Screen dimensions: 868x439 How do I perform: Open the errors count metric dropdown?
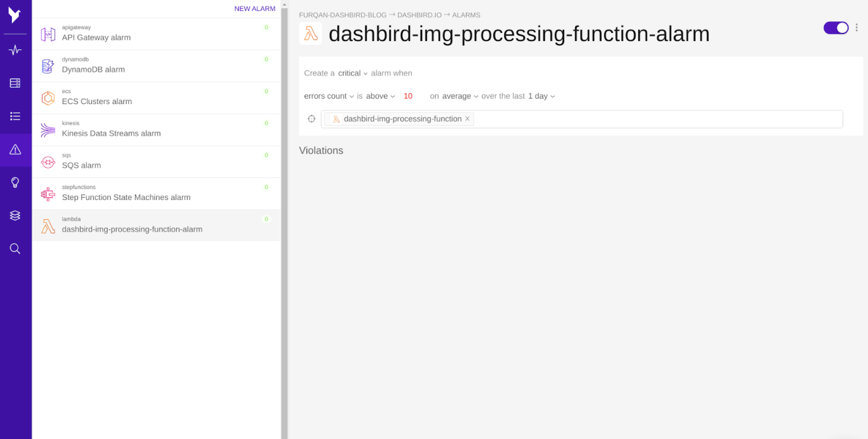[328, 96]
